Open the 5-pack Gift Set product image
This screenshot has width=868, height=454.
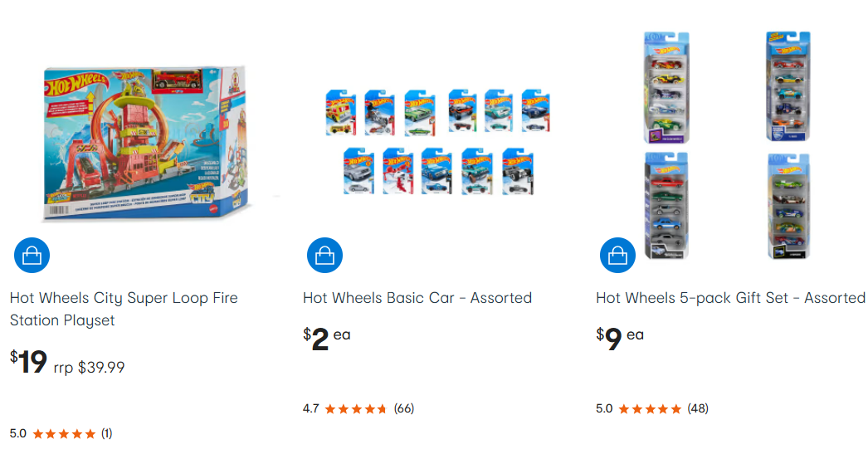[x=729, y=145]
